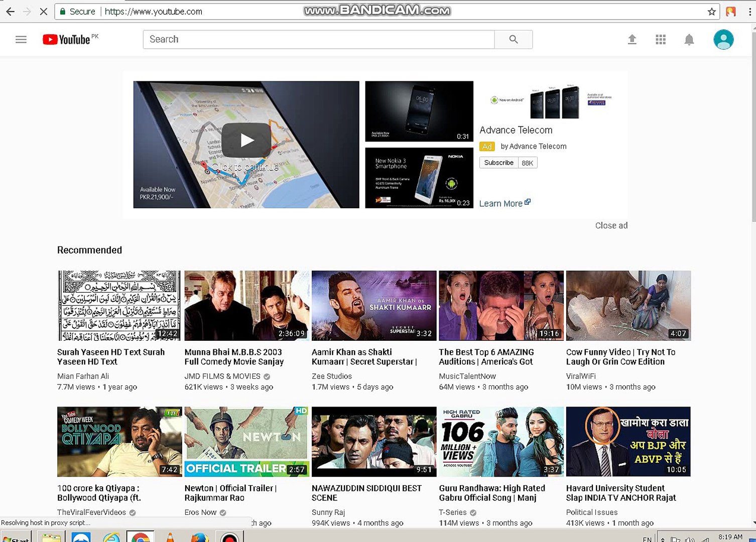This screenshot has height=542, width=756.
Task: Open the 106 Million Views thumbnail
Action: [x=501, y=442]
